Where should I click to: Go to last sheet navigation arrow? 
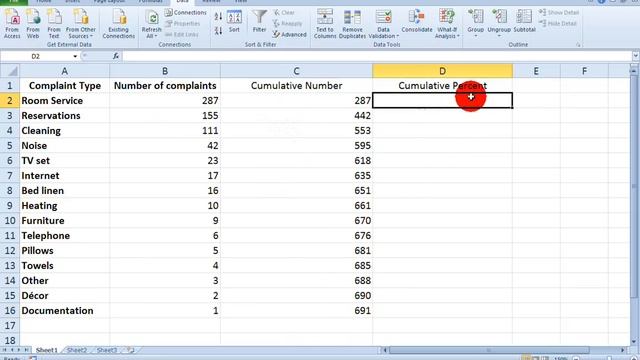click(27, 350)
